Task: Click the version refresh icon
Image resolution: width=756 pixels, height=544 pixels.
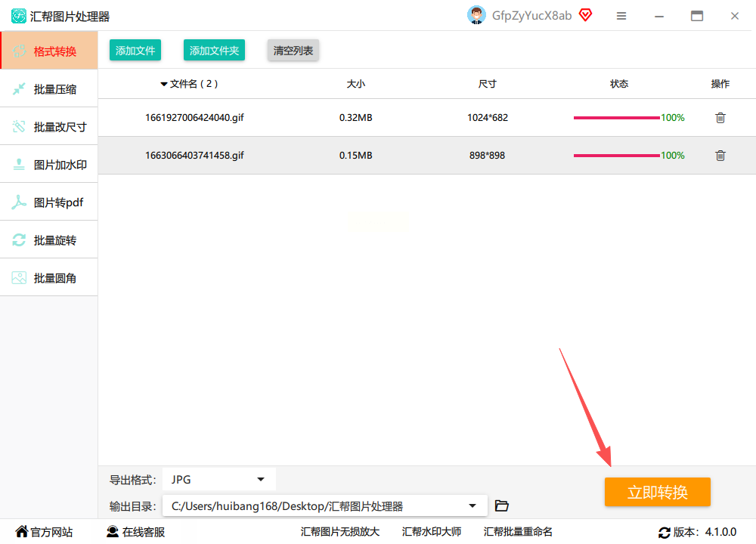Action: point(665,533)
